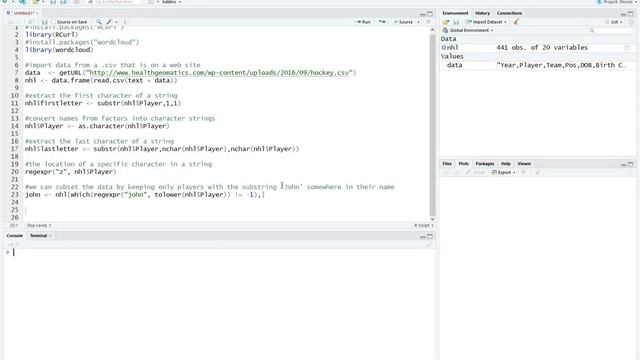This screenshot has height=360, width=640.
Task: Open the Global Environment dropdown
Action: (x=468, y=31)
